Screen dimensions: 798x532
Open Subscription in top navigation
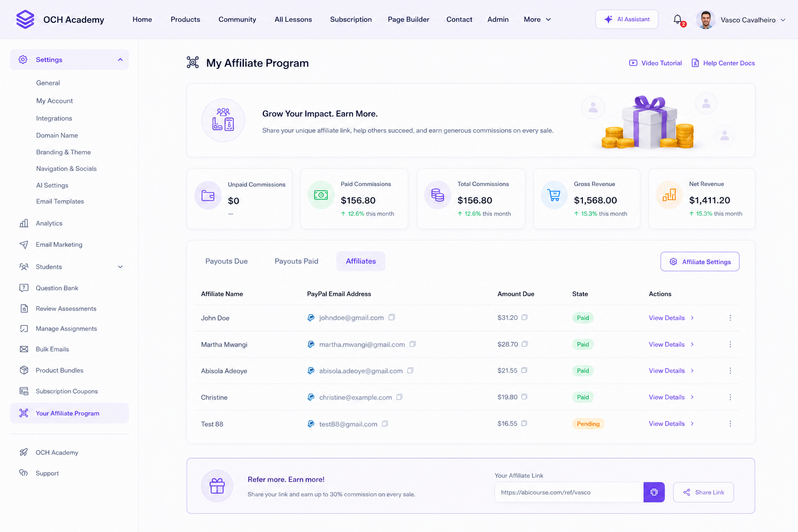point(351,19)
